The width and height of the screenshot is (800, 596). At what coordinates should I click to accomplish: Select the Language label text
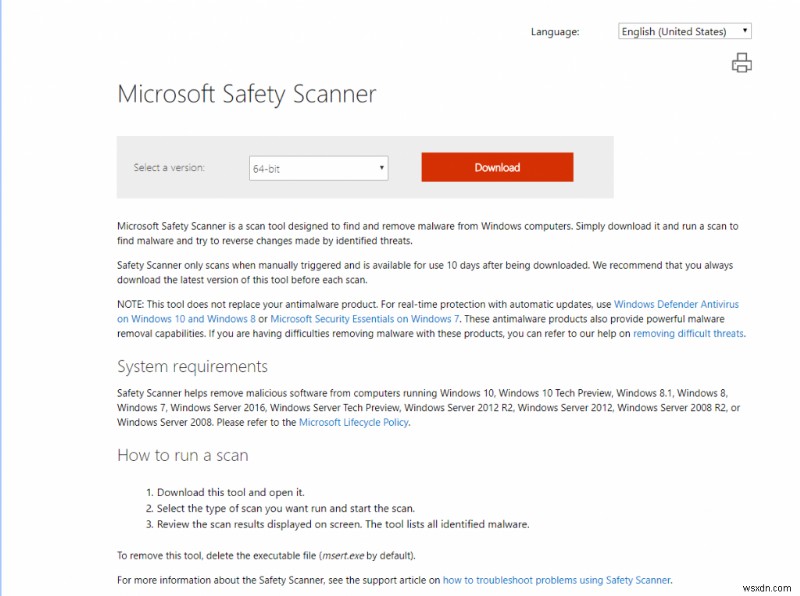click(x=555, y=31)
